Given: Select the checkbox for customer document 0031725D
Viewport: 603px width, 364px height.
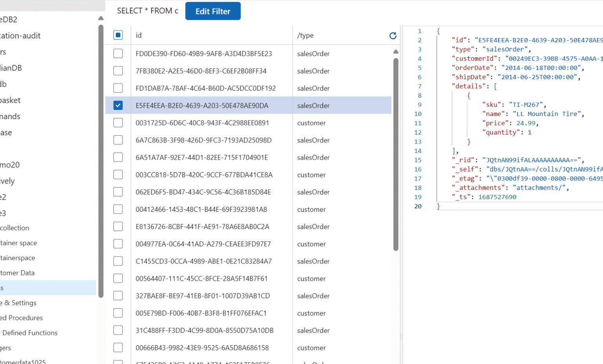Looking at the screenshot, I should tap(118, 123).
